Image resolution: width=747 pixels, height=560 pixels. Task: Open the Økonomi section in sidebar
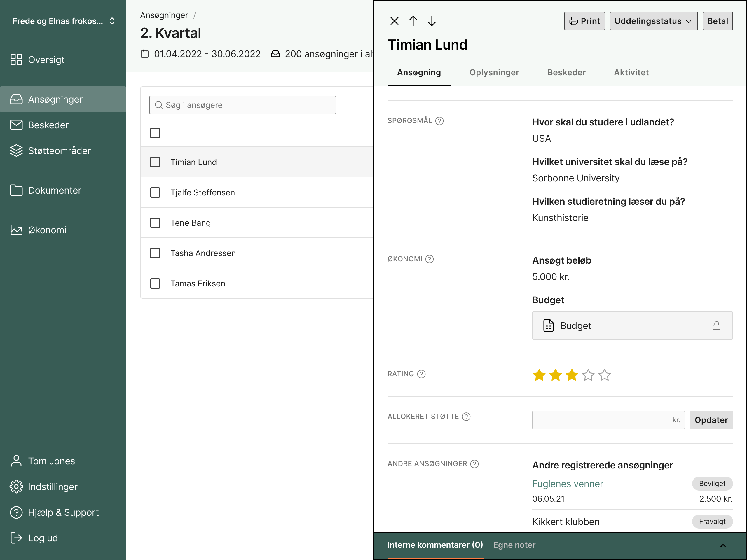pos(47,230)
